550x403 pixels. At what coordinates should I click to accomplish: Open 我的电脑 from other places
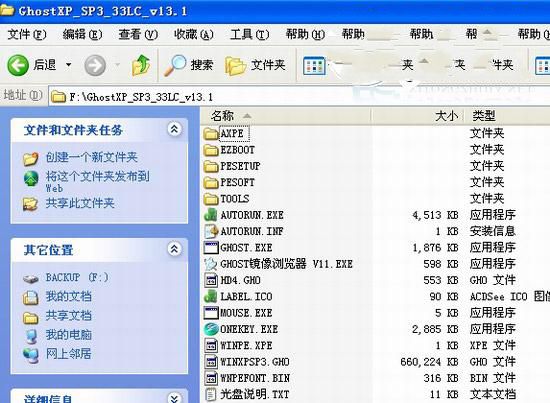68,335
